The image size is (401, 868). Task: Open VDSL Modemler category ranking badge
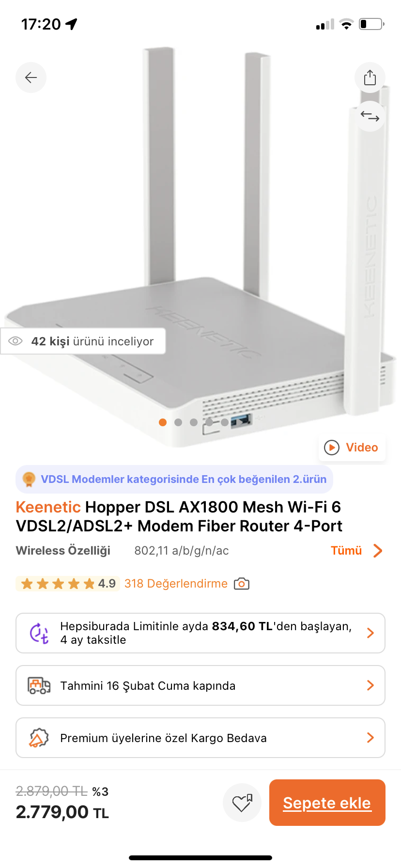point(174,479)
